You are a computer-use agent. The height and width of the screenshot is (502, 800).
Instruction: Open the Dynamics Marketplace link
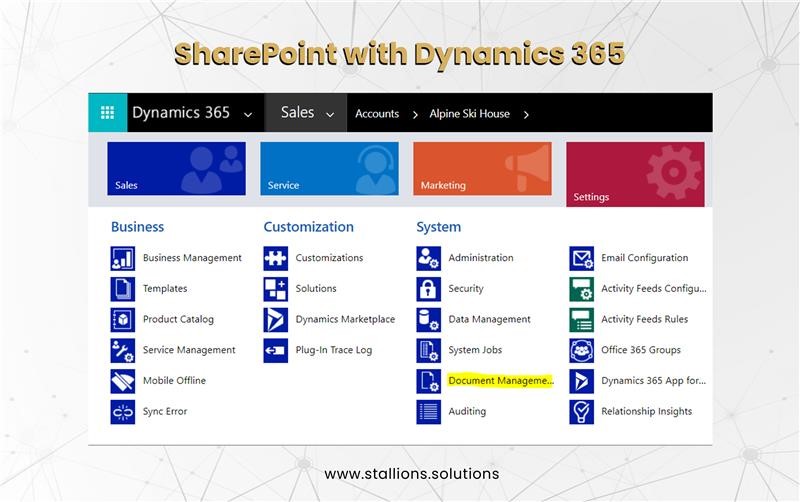click(345, 319)
